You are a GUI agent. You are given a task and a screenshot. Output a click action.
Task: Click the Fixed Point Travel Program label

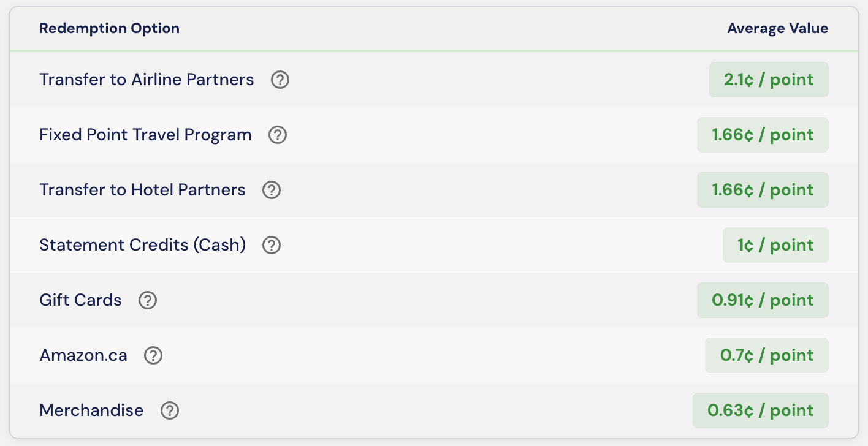(146, 135)
